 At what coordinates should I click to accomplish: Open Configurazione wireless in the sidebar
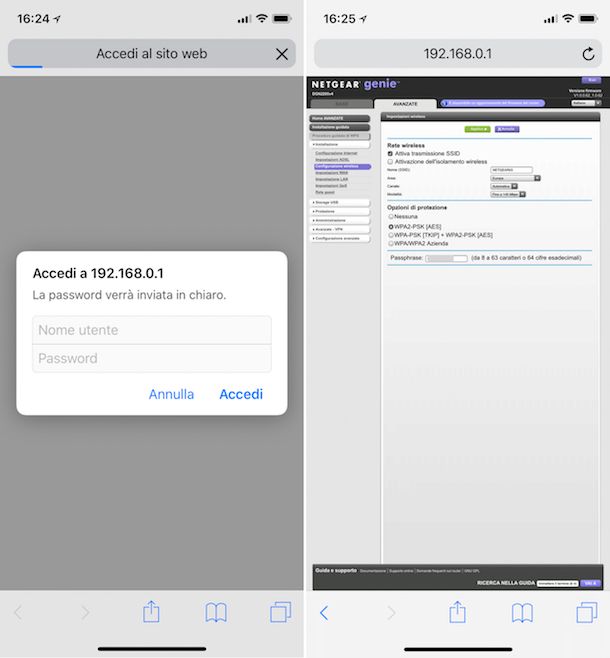pos(342,167)
